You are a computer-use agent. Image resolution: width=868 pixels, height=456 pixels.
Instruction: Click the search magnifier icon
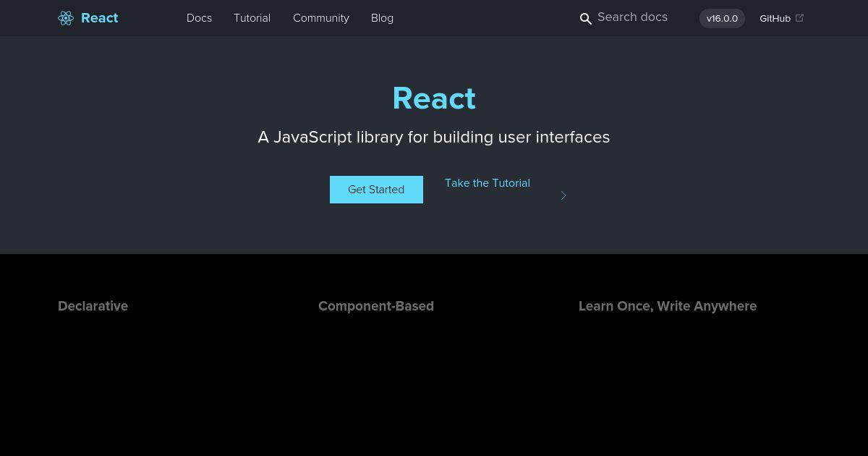[586, 19]
